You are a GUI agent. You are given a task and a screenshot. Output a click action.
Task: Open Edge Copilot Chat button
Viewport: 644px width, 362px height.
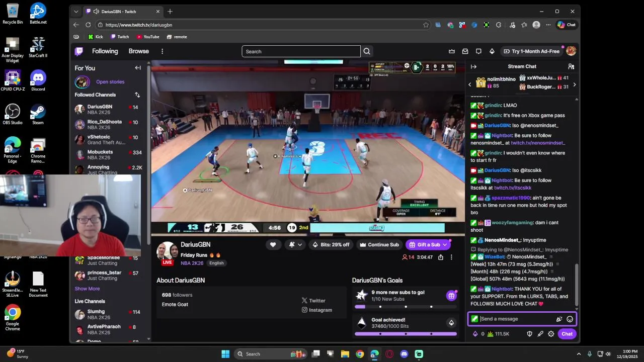567,25
